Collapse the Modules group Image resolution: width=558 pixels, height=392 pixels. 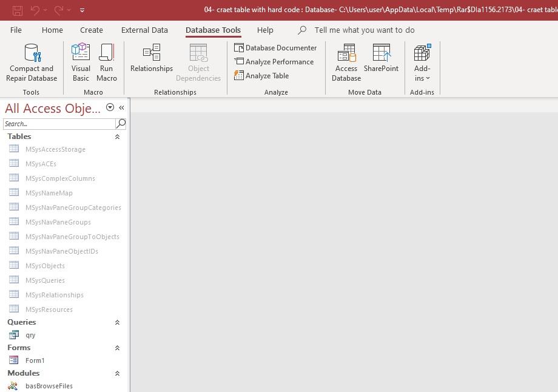click(x=117, y=373)
